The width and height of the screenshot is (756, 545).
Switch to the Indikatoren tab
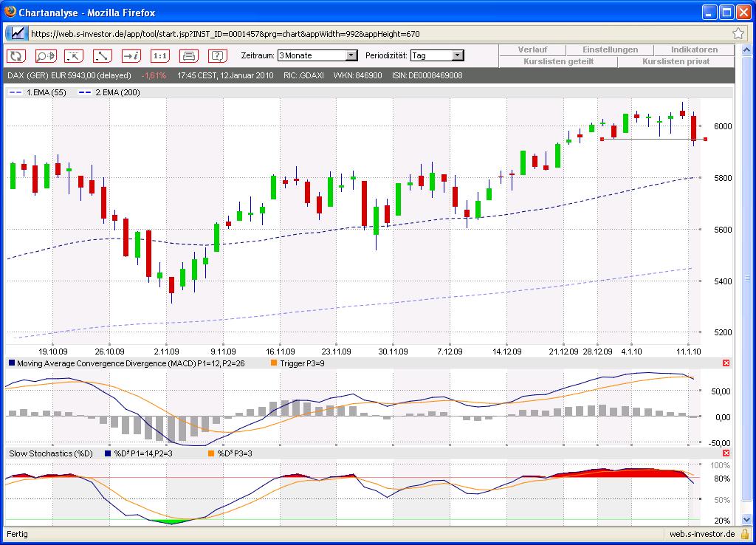[x=693, y=49]
